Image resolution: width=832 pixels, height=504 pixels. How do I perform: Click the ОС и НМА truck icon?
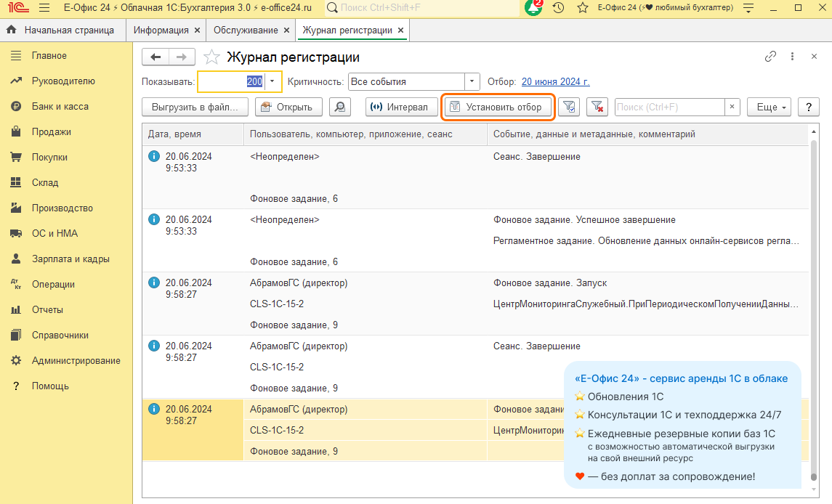coord(16,233)
